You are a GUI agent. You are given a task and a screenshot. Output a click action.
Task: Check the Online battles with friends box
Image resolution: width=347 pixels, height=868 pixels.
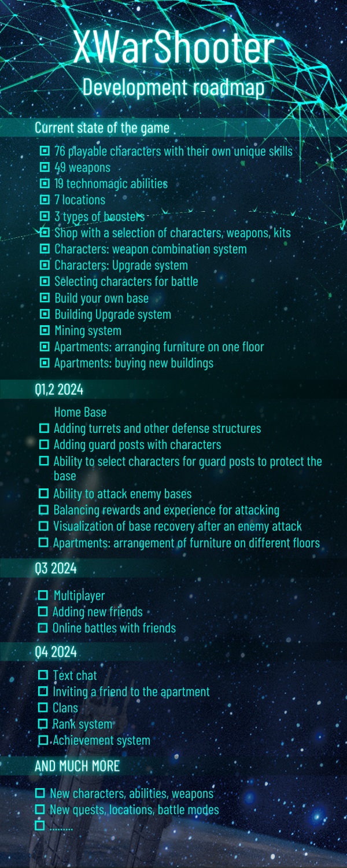point(43,628)
